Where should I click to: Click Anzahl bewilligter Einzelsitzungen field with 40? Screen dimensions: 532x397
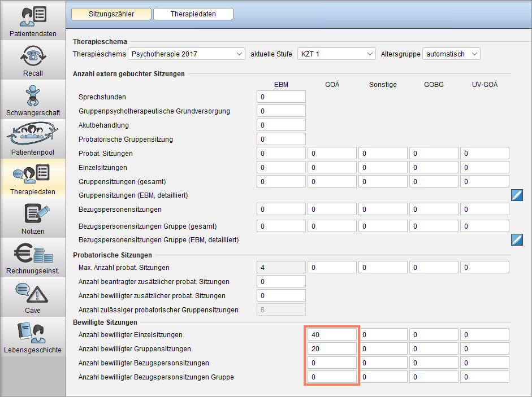[x=332, y=335]
